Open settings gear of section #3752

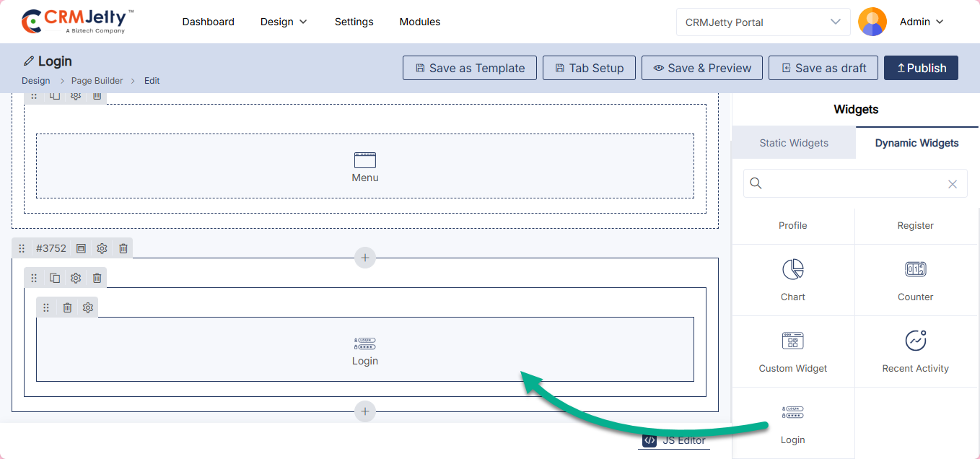[102, 248]
